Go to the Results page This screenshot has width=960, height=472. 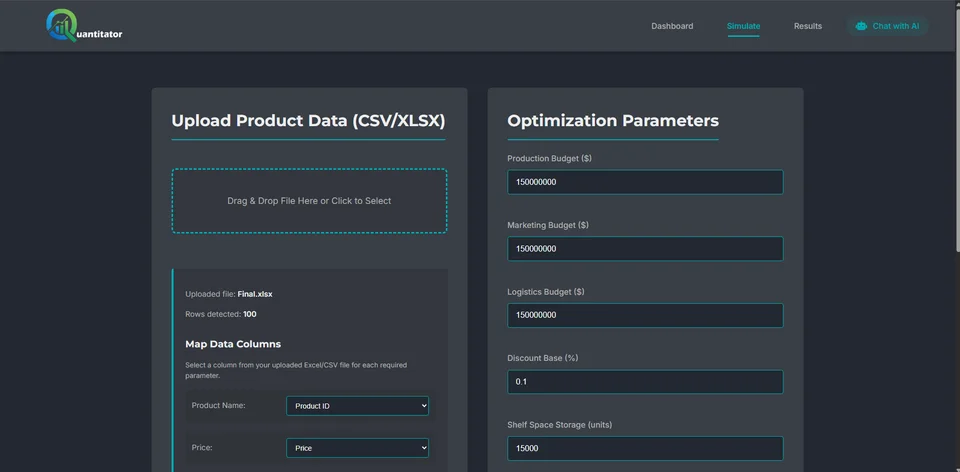pos(808,26)
